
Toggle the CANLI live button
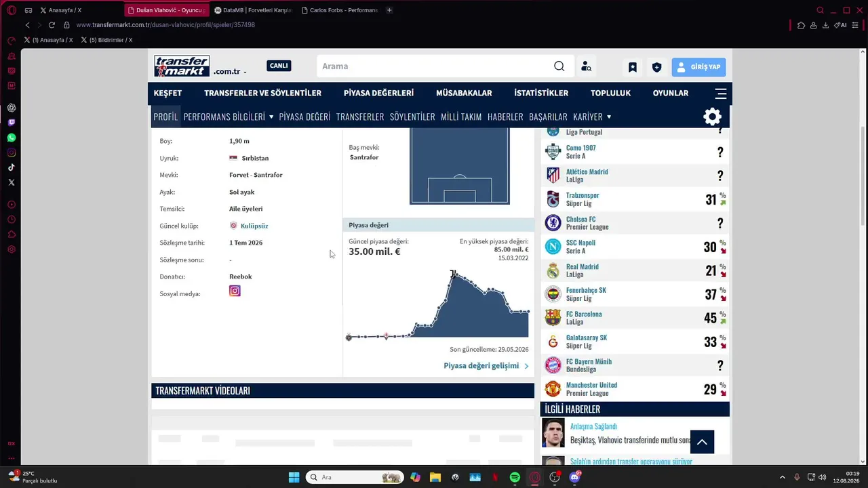pyautogui.click(x=279, y=66)
